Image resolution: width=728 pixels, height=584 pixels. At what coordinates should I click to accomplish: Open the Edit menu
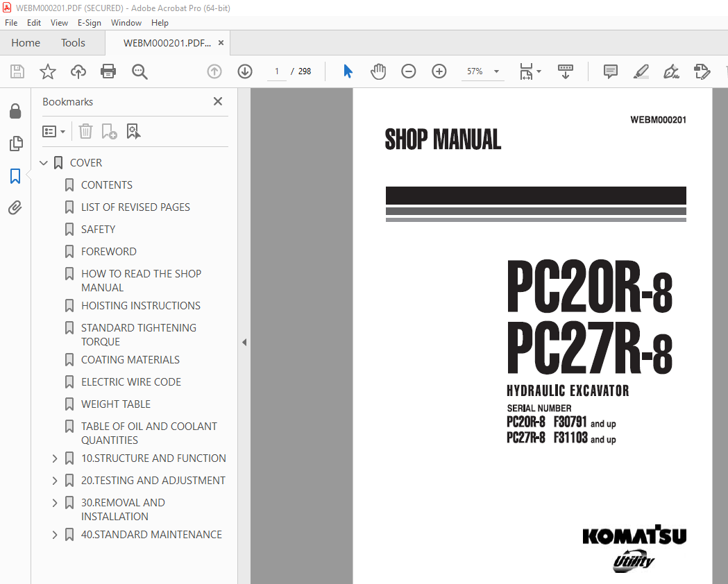point(34,23)
